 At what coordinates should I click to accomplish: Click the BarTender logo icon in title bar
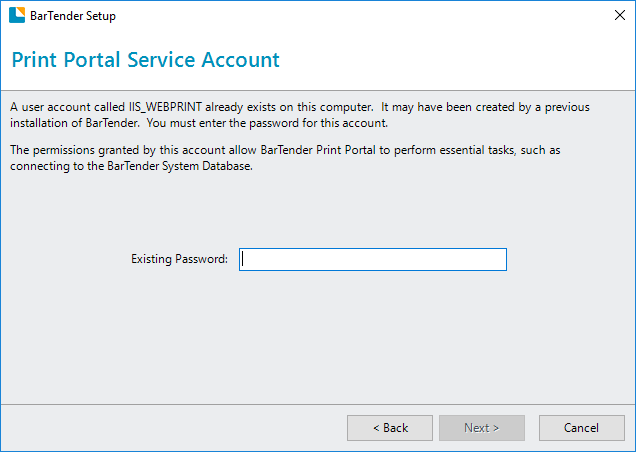click(17, 15)
